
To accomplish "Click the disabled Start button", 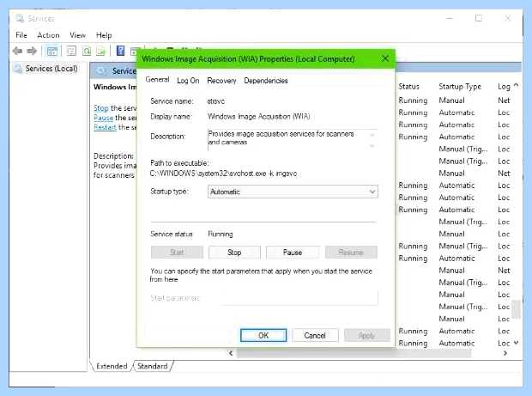I will coord(177,253).
